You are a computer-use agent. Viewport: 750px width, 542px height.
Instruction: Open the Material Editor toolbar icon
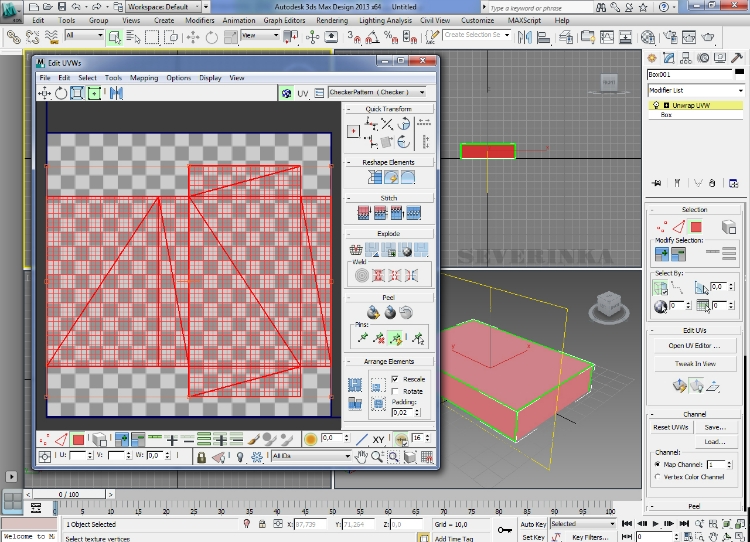pos(648,37)
